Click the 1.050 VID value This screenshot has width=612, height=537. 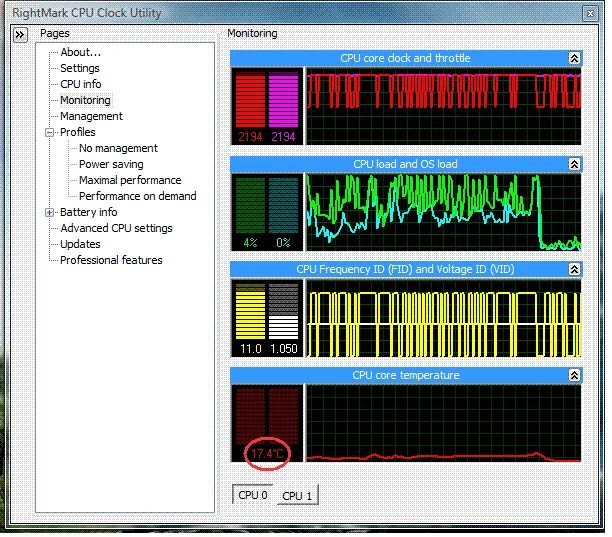coord(284,349)
